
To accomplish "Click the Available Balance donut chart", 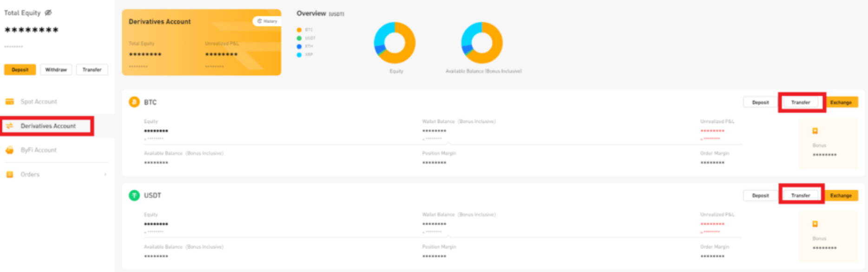I will click(x=482, y=43).
